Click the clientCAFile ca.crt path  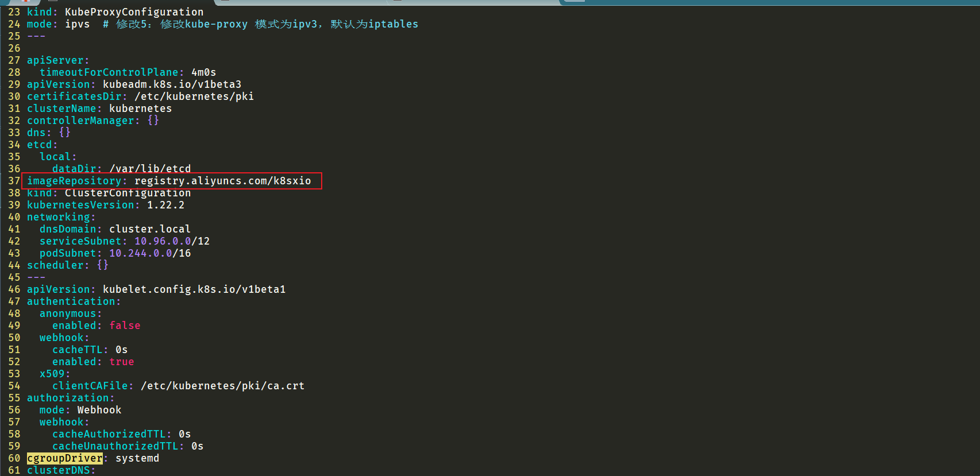click(223, 386)
